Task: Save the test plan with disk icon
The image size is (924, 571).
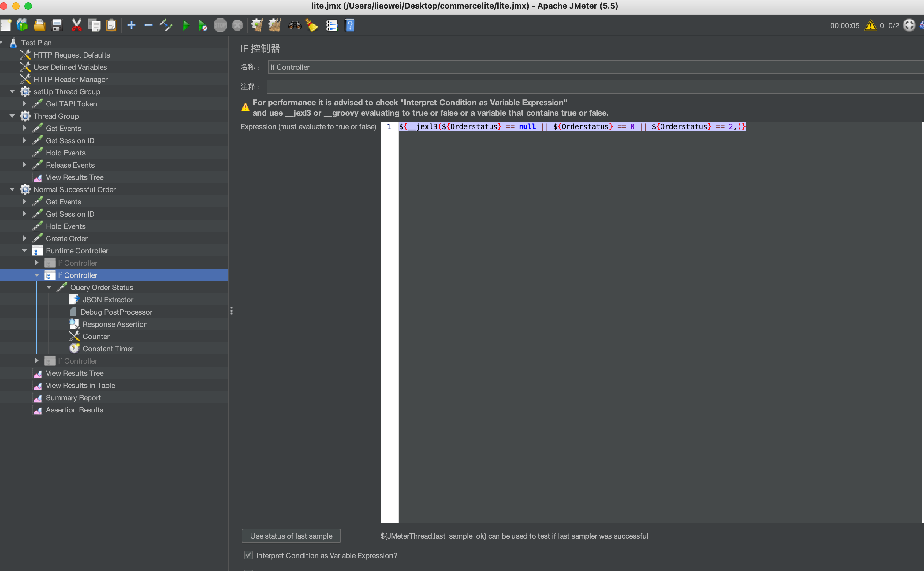Action: pyautogui.click(x=57, y=25)
